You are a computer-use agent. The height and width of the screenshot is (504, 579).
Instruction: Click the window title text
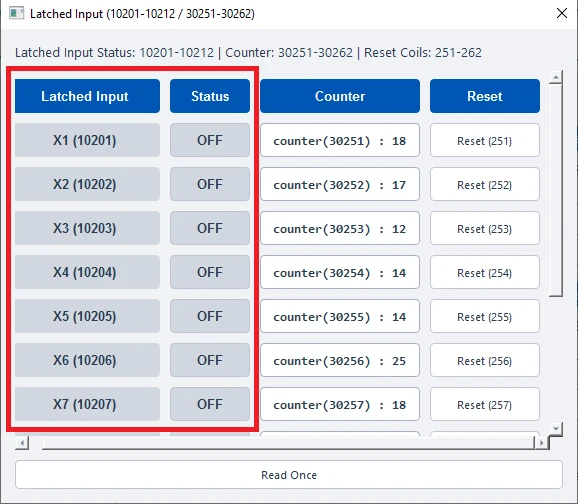pyautogui.click(x=142, y=14)
